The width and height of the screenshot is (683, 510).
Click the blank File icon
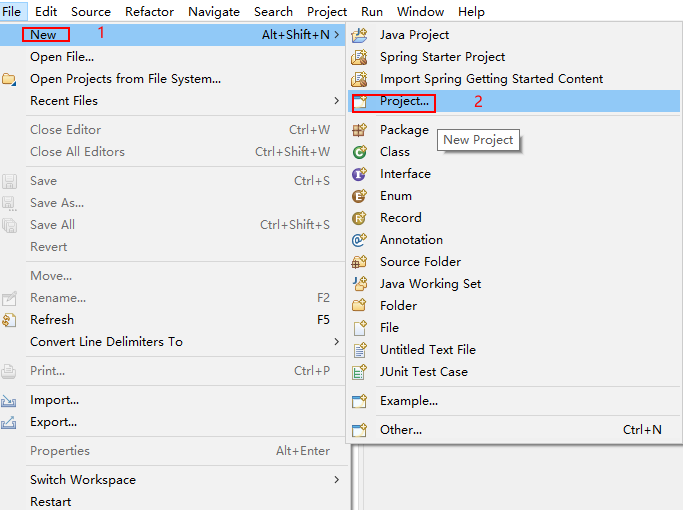[x=360, y=328]
